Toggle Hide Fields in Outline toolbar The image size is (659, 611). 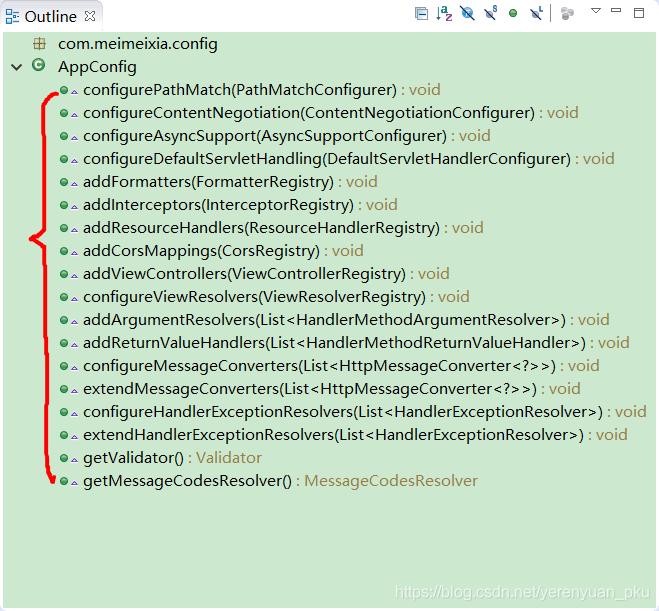pyautogui.click(x=467, y=13)
